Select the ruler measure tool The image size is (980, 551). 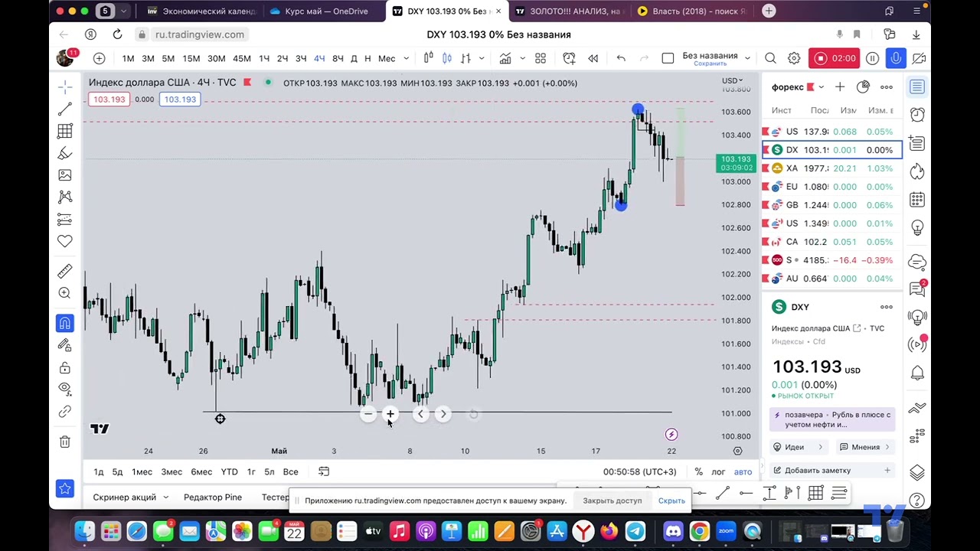[x=65, y=271]
